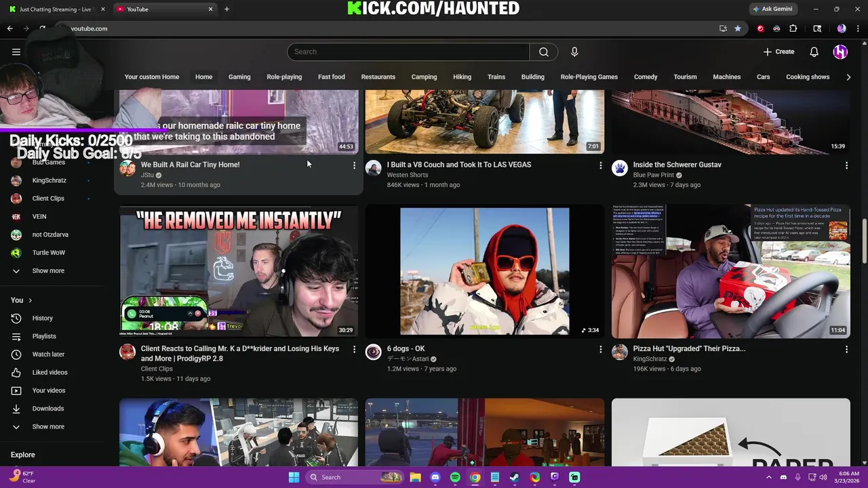868x488 pixels.
Task: Open Westen Shorts channel name
Action: coord(408,175)
